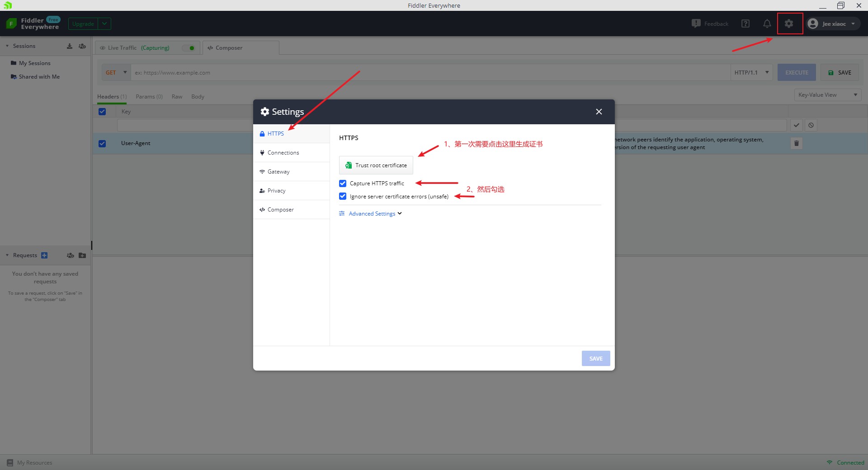
Task: Confirm new header with checkmark icon
Action: 797,125
